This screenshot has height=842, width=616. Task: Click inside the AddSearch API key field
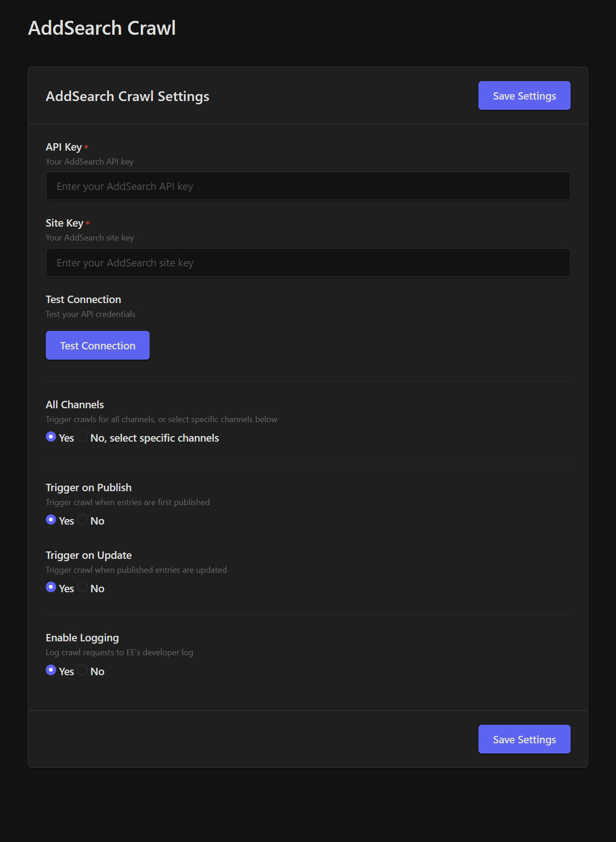307,186
